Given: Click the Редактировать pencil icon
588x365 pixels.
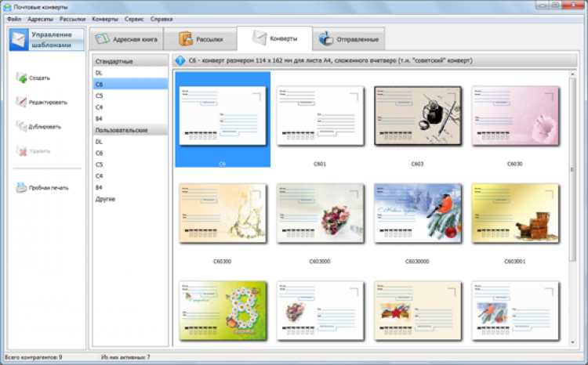Looking at the screenshot, I should click(21, 102).
